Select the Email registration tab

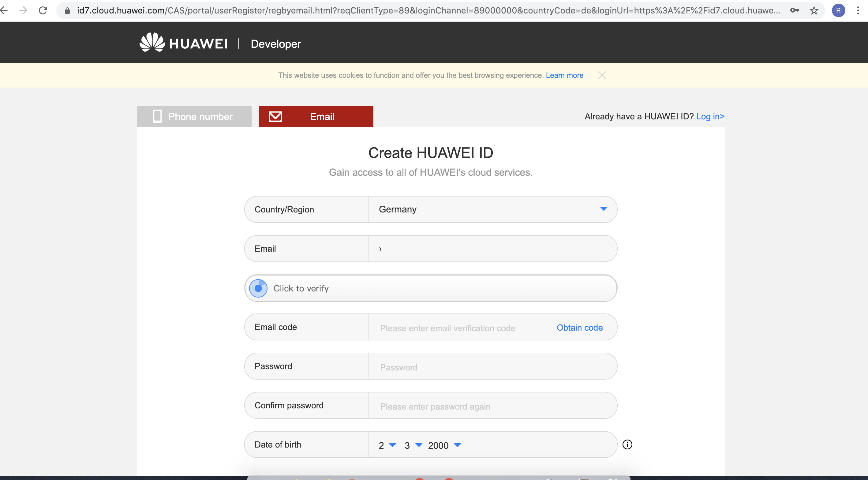316,117
